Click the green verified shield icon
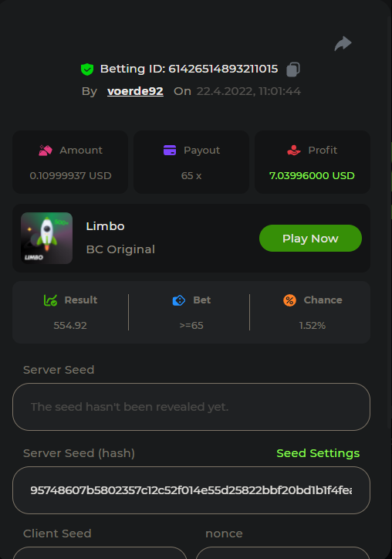 (87, 69)
